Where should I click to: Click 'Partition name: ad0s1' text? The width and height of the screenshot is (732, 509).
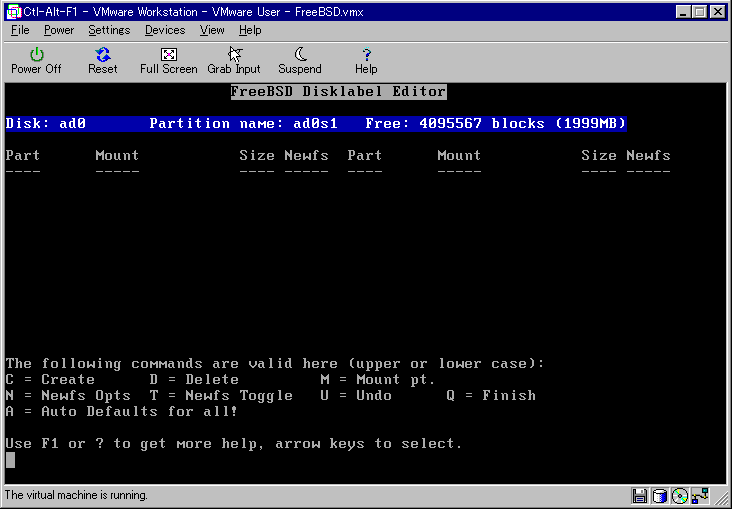tap(243, 123)
